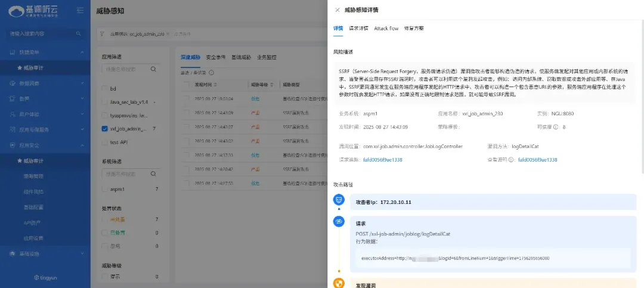Expand the 数据洞察 sidebar section
This screenshot has height=288, width=644.
point(82,83)
